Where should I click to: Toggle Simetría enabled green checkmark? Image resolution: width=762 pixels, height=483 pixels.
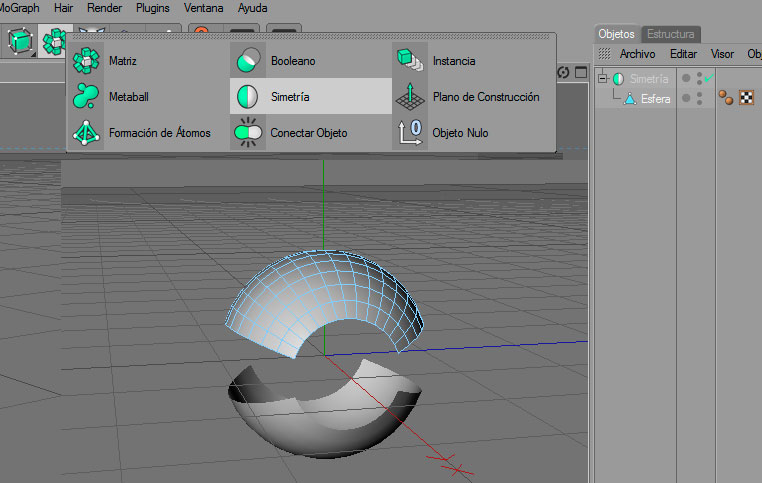(709, 77)
